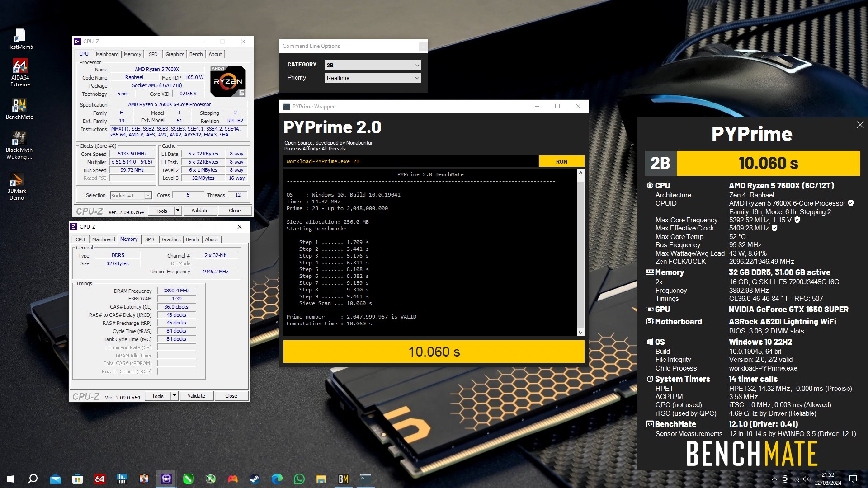Image resolution: width=868 pixels, height=488 pixels.
Task: Click Close button in lower CPU-Z window
Action: pyautogui.click(x=231, y=396)
